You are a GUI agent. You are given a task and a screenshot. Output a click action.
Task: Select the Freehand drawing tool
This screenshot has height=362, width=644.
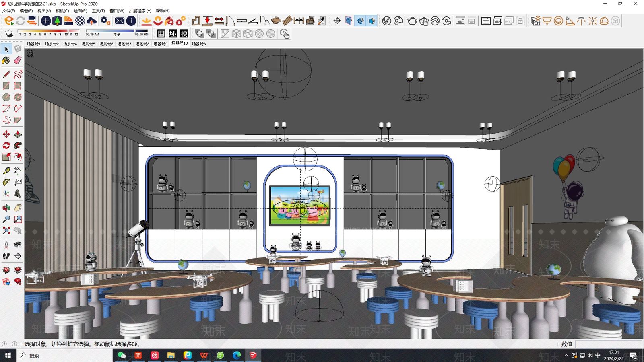pyautogui.click(x=18, y=74)
